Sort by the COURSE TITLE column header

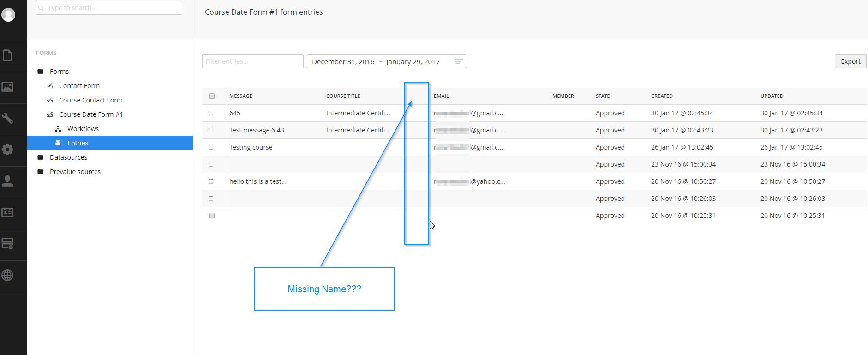tap(343, 96)
